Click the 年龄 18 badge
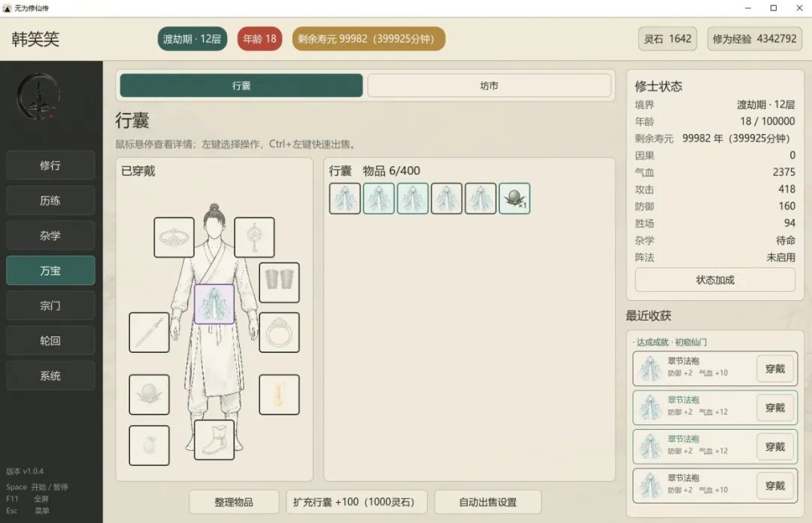This screenshot has height=523, width=812. [x=259, y=39]
